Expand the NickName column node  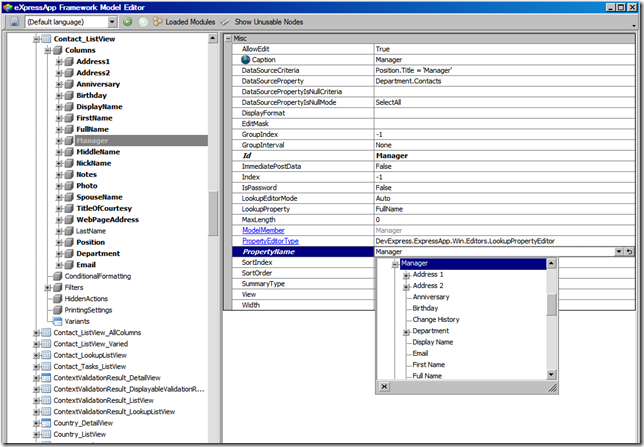59,163
